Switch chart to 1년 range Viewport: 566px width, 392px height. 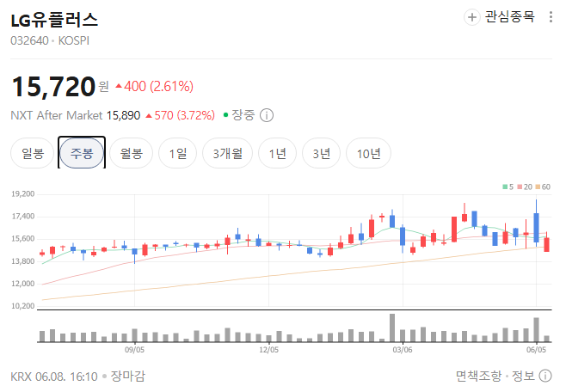[x=278, y=153]
